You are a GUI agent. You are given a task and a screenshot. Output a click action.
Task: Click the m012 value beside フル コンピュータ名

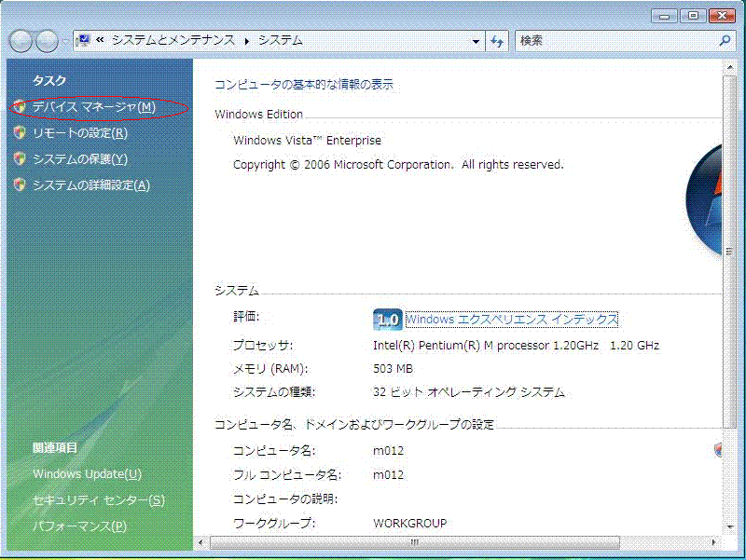coord(388,474)
